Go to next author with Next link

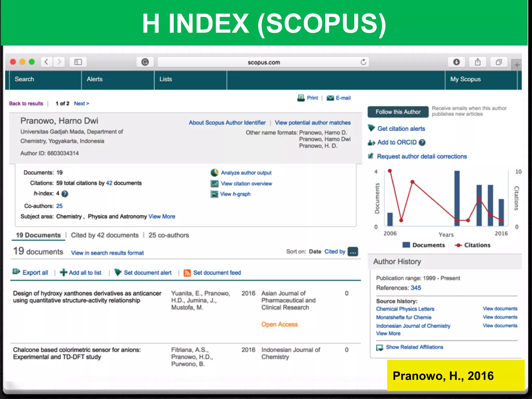click(x=81, y=103)
